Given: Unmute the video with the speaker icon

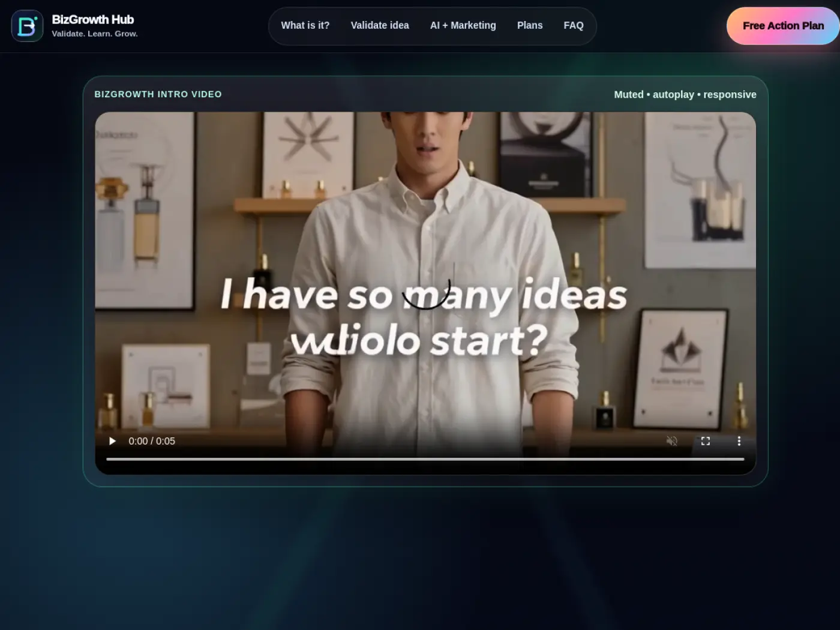Looking at the screenshot, I should tap(672, 441).
